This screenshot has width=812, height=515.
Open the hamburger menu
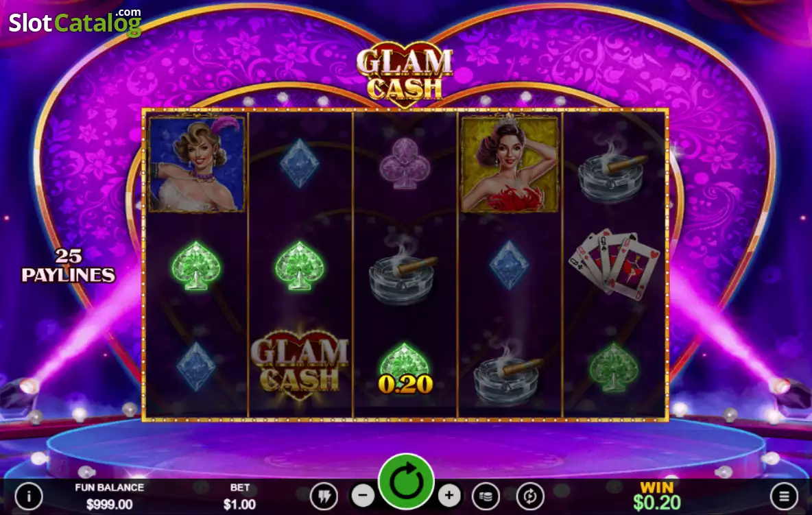tap(784, 496)
